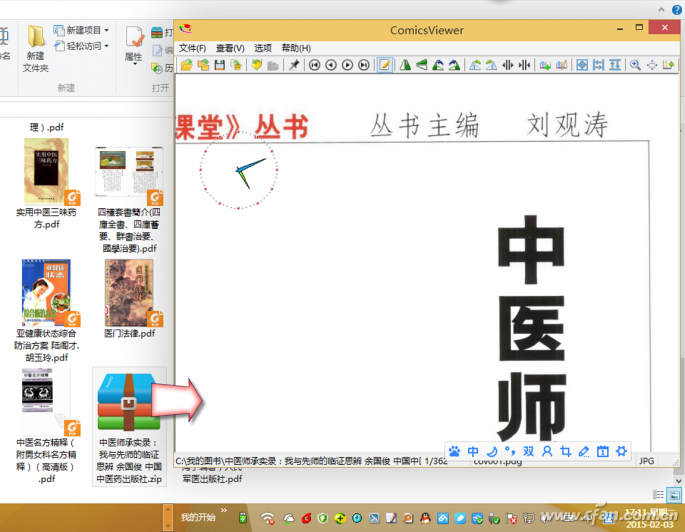Select the file 医门法律.pdf

tap(130, 299)
